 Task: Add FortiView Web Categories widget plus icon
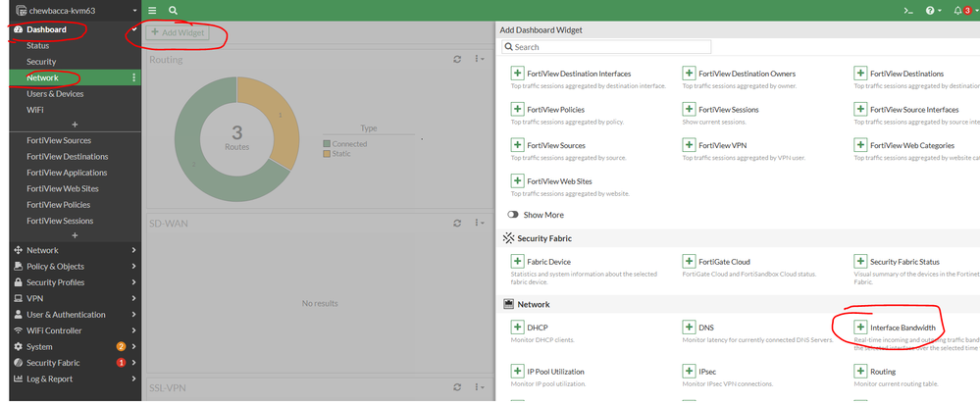click(860, 145)
